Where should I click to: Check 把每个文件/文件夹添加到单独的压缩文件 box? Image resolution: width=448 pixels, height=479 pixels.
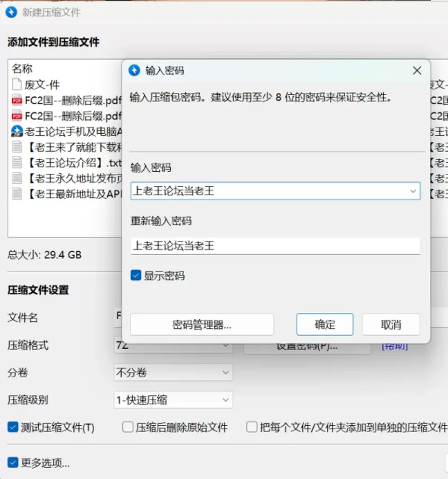[252, 427]
